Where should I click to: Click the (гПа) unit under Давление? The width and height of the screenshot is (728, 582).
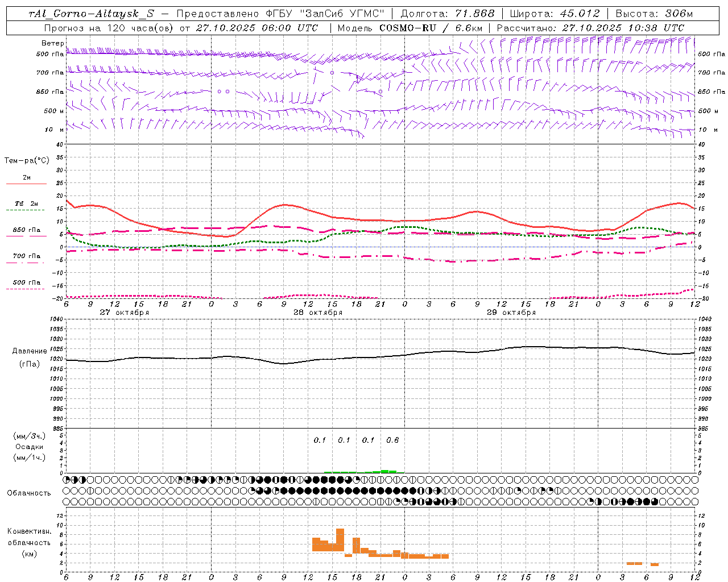30,364
